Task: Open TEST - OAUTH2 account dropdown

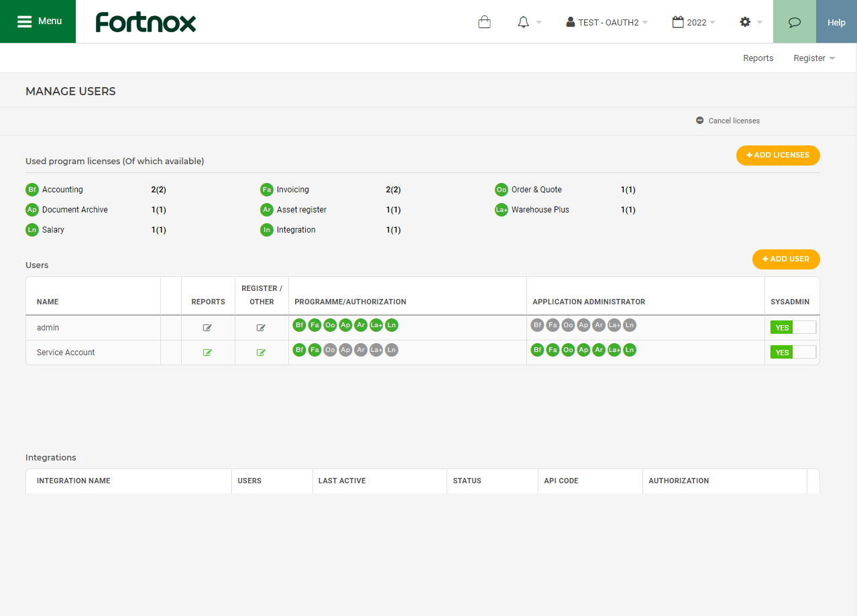Action: (x=607, y=22)
